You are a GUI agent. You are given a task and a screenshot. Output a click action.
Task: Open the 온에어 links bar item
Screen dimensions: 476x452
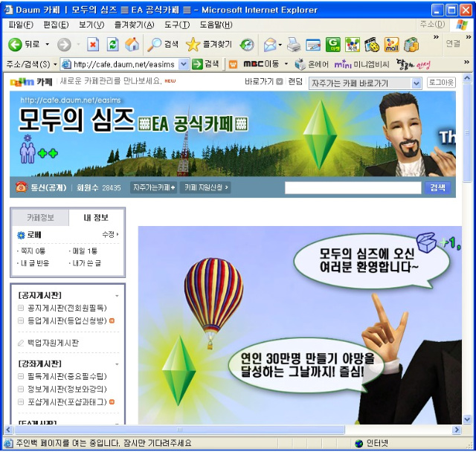point(312,64)
